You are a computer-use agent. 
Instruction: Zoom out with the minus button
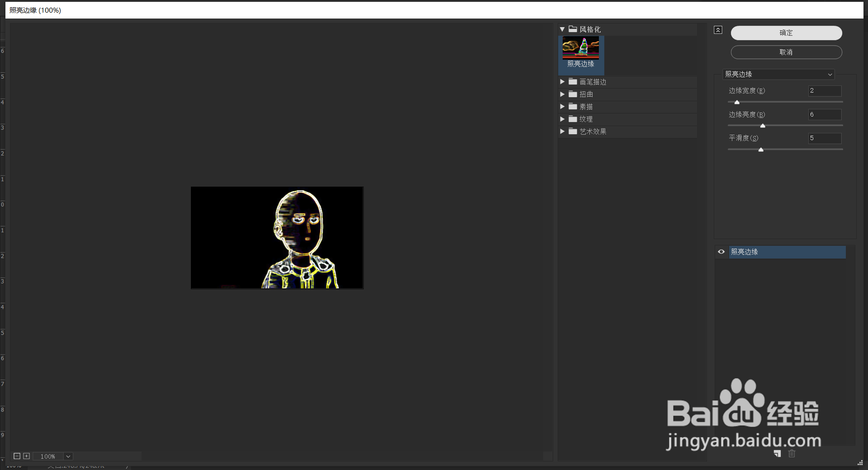(17, 456)
